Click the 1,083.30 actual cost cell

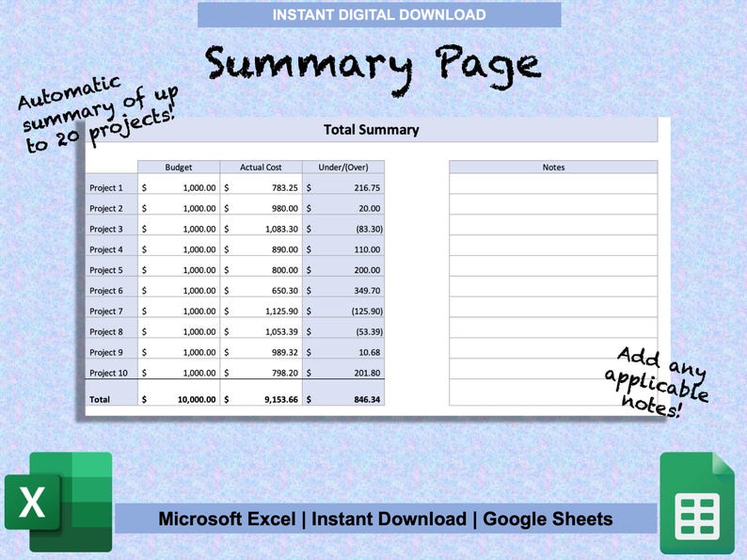click(261, 226)
